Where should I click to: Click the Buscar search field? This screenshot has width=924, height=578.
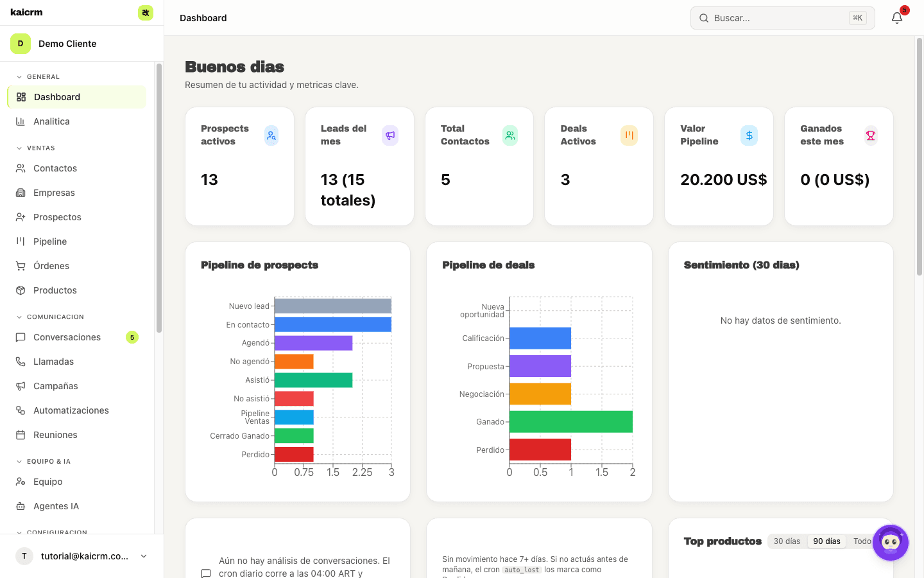point(782,18)
